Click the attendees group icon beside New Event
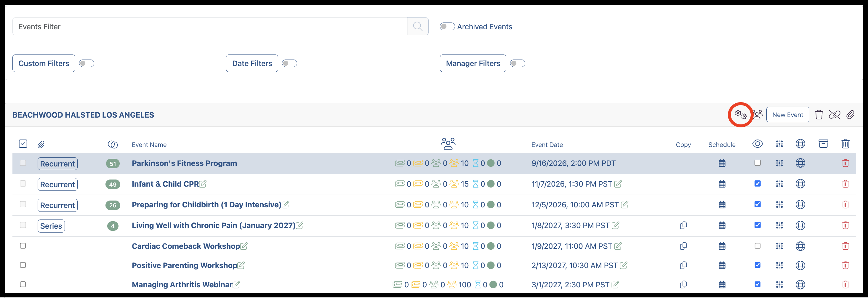 (758, 115)
